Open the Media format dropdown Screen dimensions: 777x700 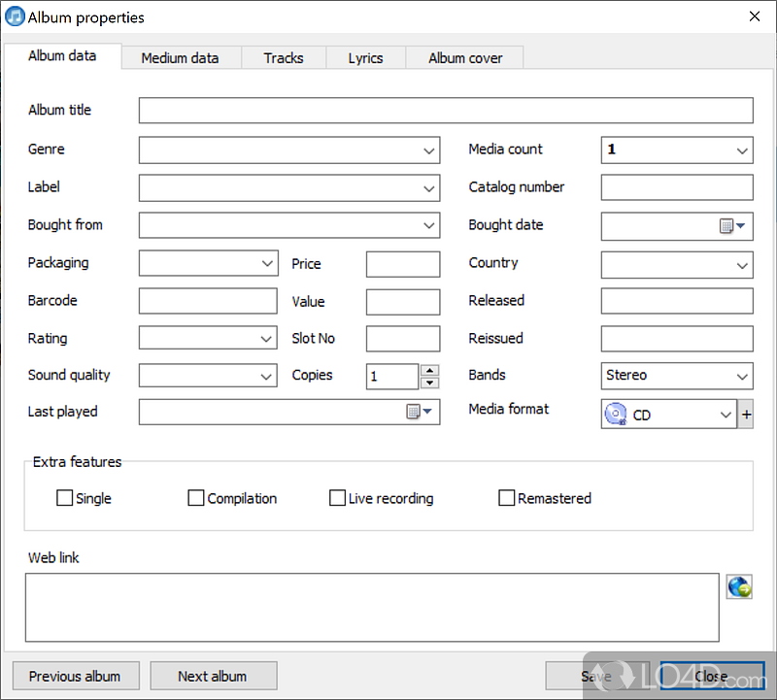pyautogui.click(x=726, y=415)
